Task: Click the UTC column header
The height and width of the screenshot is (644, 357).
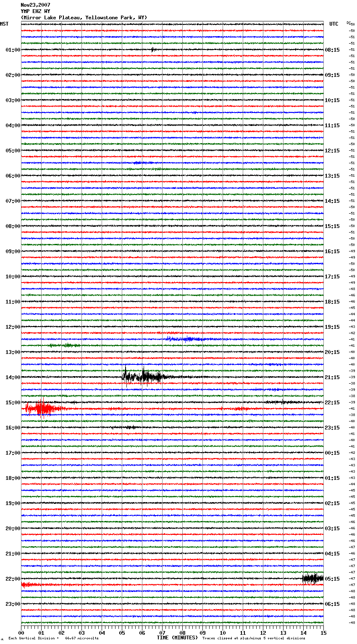Action: [x=333, y=24]
